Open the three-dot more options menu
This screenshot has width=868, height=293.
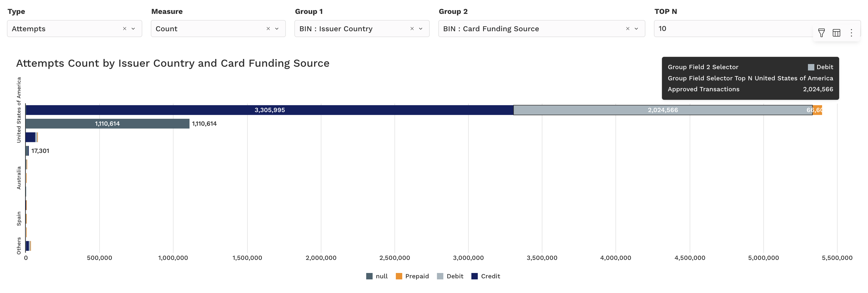(x=851, y=33)
